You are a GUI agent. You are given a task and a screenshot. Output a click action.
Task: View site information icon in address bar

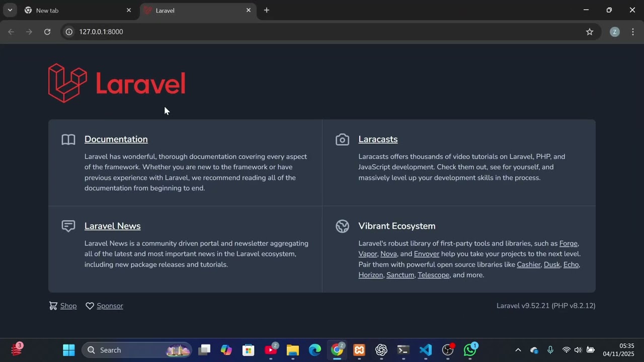point(69,32)
